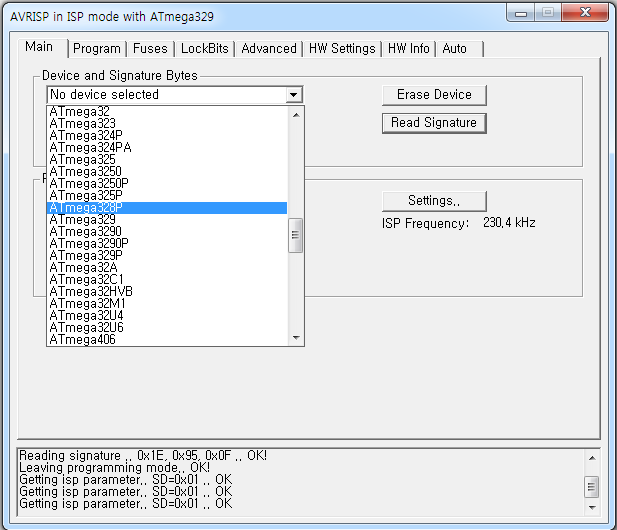Open the ISP Settings button

pyautogui.click(x=434, y=201)
